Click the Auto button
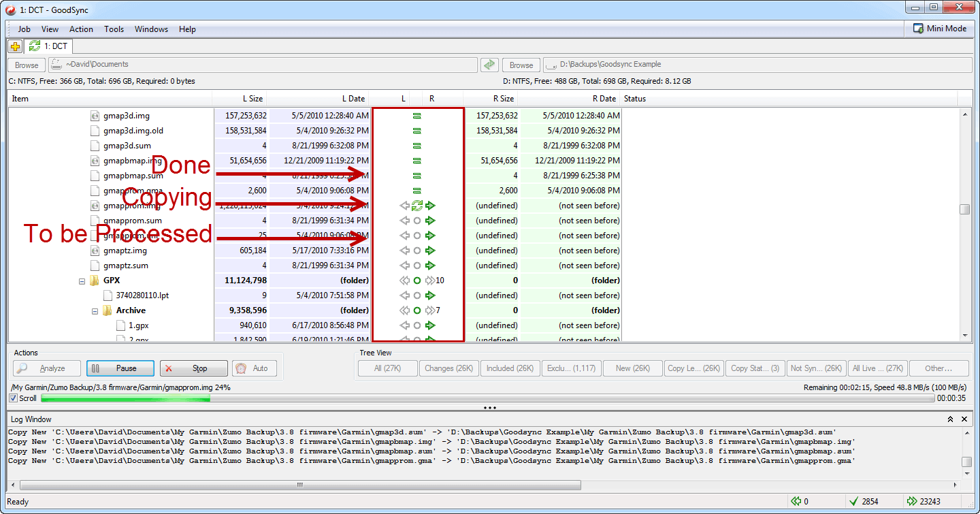This screenshot has height=514, width=980. [x=255, y=368]
